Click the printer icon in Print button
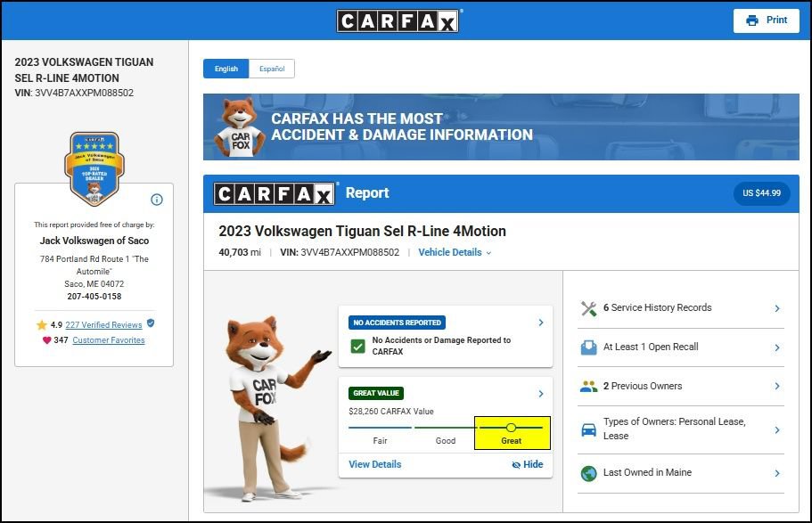812x523 pixels. (752, 20)
